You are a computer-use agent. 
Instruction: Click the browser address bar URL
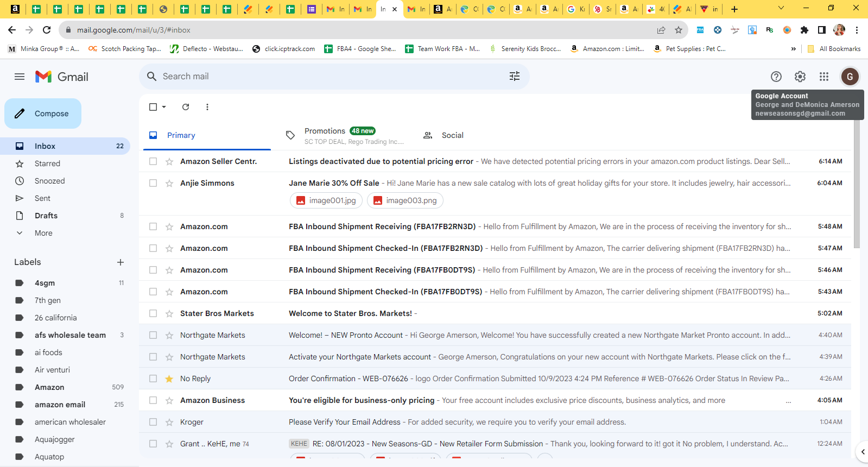(x=134, y=30)
